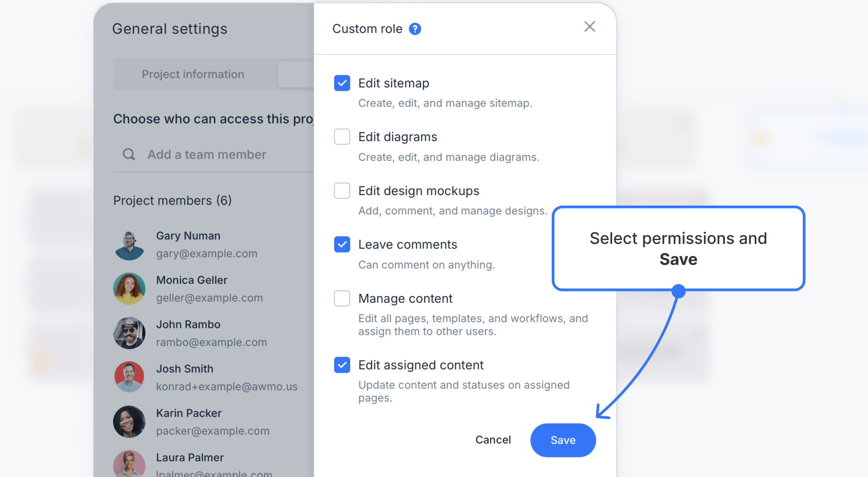This screenshot has width=868, height=477.
Task: Uncheck the Edit assigned content permission
Action: coord(342,365)
